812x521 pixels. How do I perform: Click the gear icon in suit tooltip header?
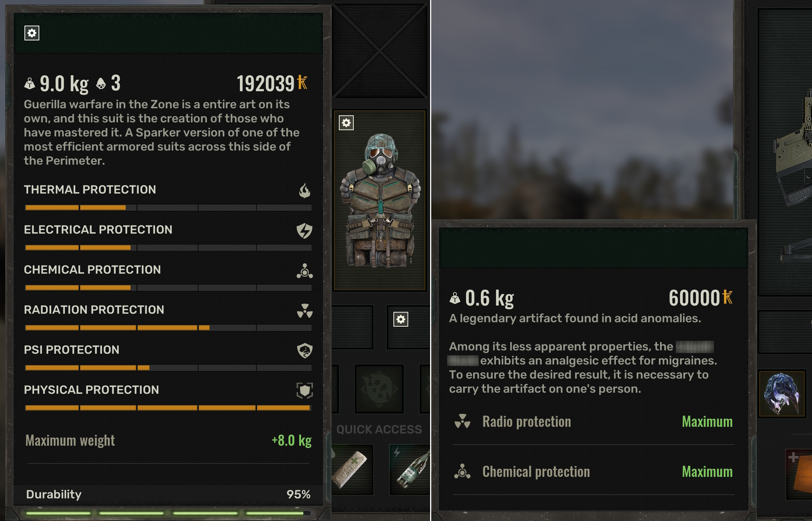[x=32, y=33]
